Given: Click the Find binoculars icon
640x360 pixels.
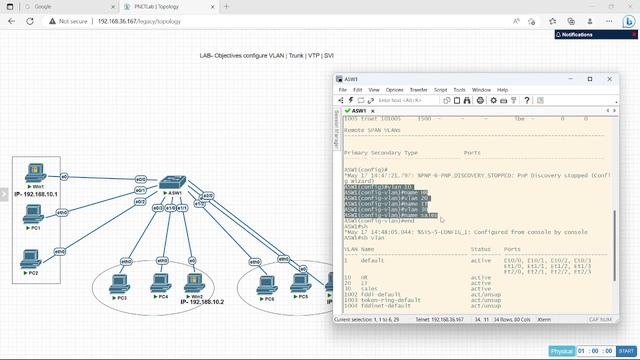Looking at the screenshot, I should tap(467, 100).
